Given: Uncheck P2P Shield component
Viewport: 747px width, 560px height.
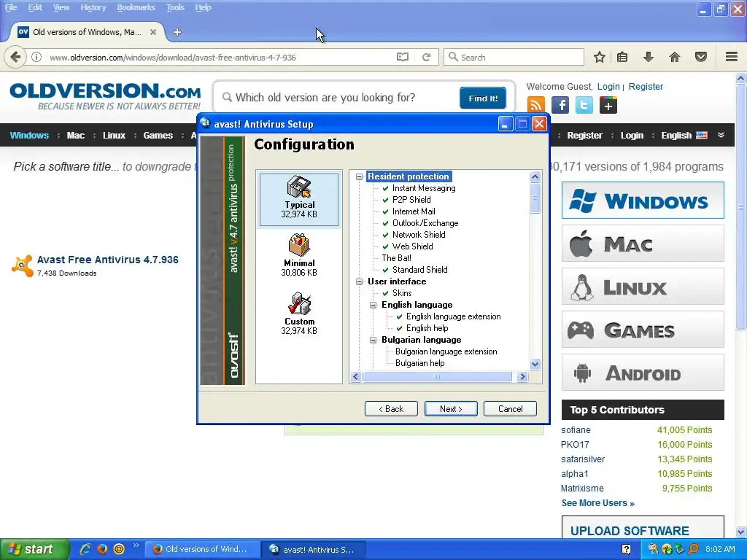Looking at the screenshot, I should click(x=386, y=200).
